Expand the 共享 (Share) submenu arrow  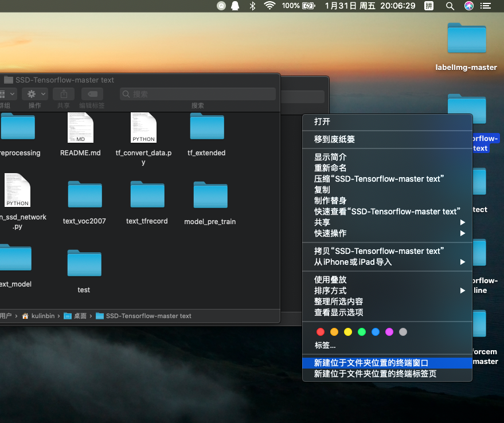(462, 222)
